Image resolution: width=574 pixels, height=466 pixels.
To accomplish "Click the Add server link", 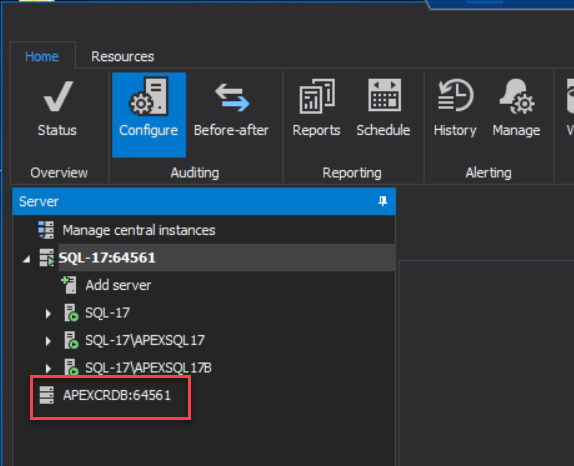I will [x=118, y=285].
